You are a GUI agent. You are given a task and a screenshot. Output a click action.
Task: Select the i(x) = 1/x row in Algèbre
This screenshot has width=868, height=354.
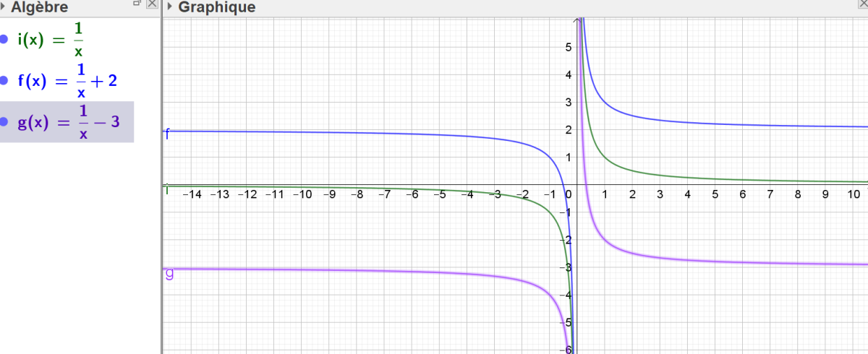(67, 39)
